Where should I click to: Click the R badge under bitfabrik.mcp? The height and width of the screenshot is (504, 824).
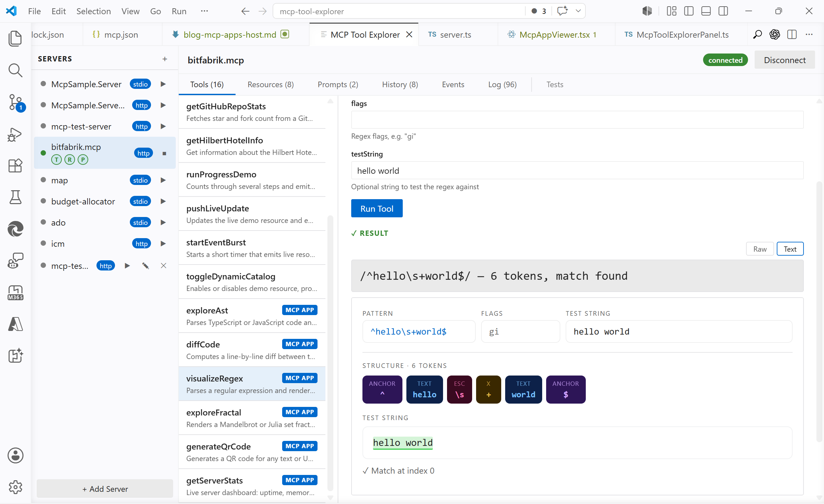click(70, 160)
